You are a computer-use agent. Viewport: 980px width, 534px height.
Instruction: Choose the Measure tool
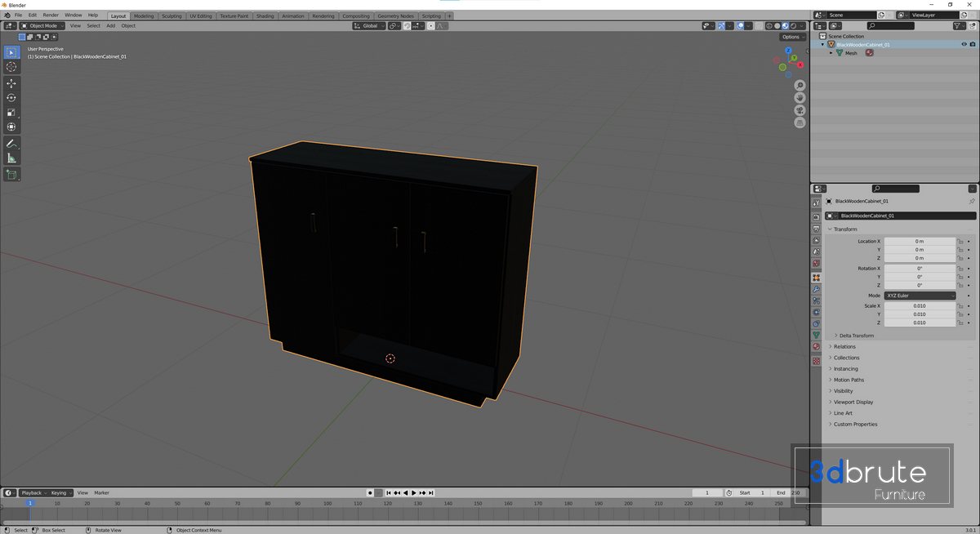(11, 158)
